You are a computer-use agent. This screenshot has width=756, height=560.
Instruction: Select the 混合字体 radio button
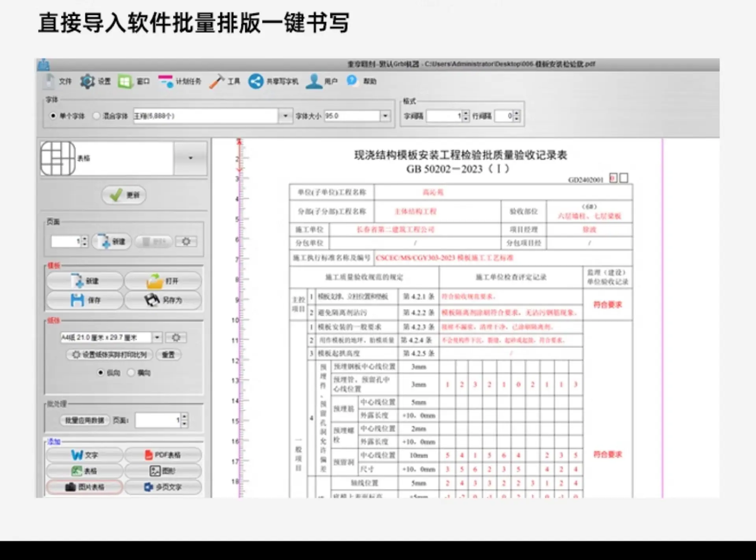(96, 116)
